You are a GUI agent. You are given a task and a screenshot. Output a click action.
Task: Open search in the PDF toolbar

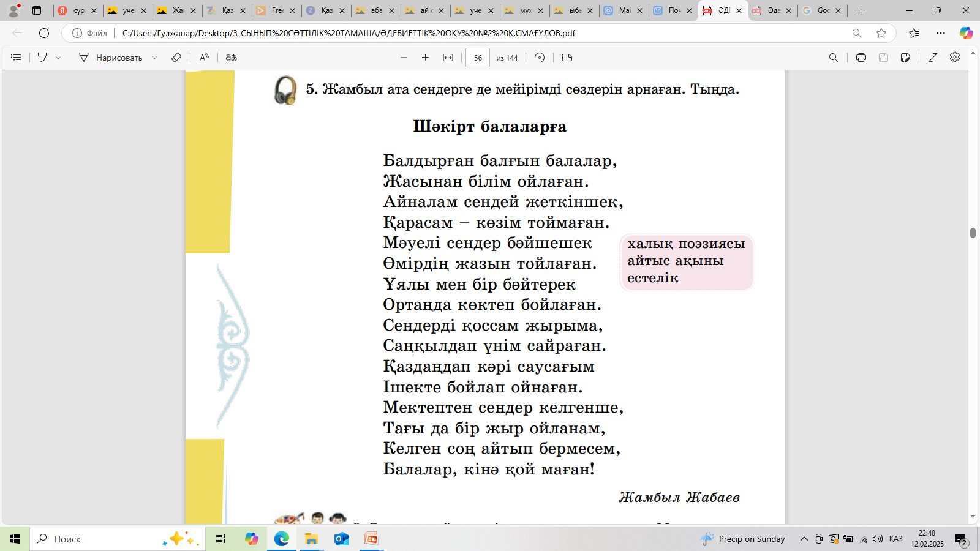pyautogui.click(x=833, y=58)
